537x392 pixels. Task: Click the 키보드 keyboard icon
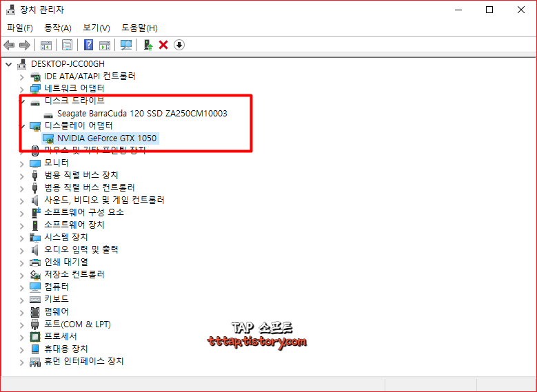click(x=35, y=299)
